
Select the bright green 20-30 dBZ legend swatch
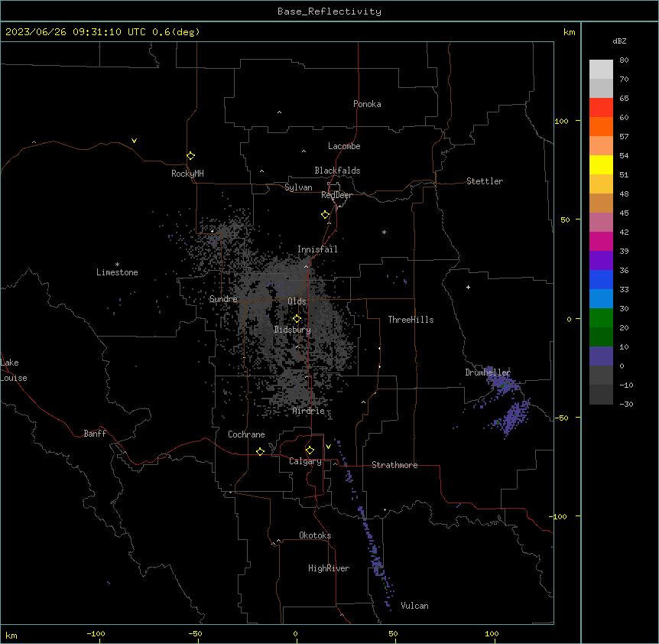click(601, 318)
